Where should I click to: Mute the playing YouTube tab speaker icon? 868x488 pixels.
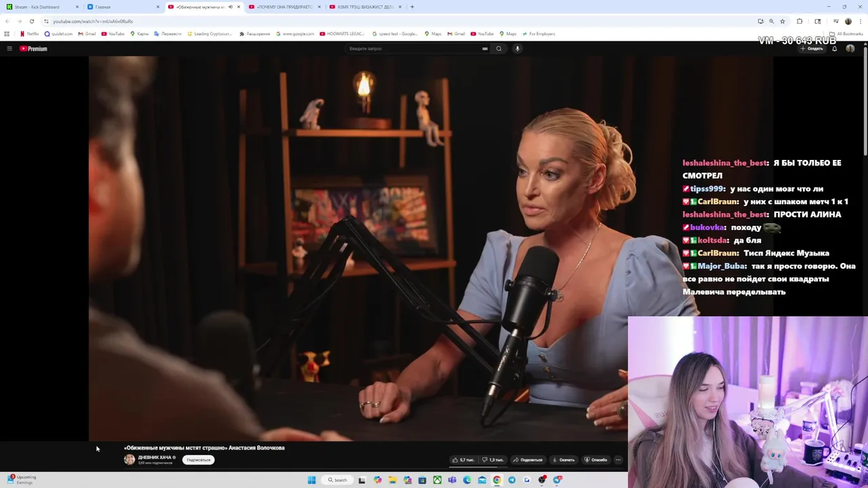pos(230,7)
